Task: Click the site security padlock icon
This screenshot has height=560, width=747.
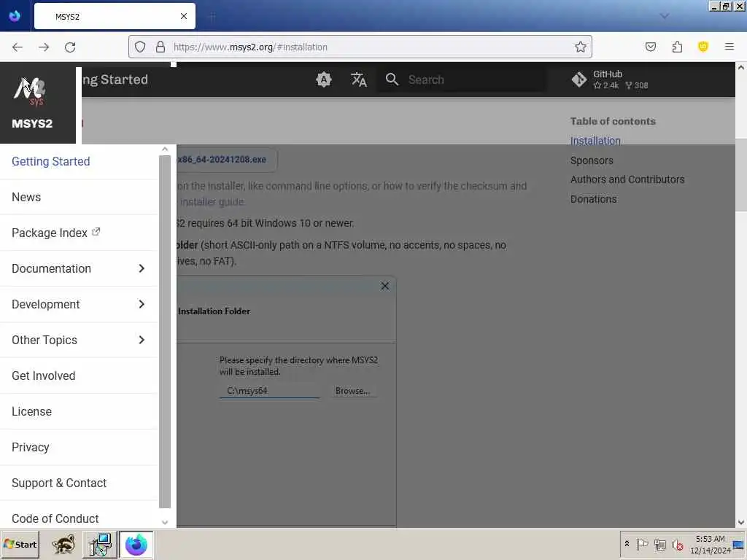Action: pyautogui.click(x=160, y=47)
